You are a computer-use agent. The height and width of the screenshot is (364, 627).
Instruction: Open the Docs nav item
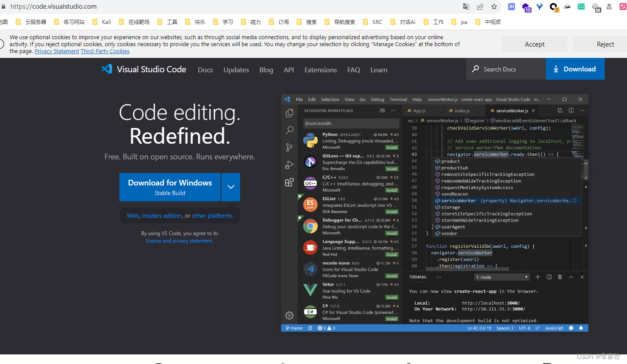coord(205,70)
